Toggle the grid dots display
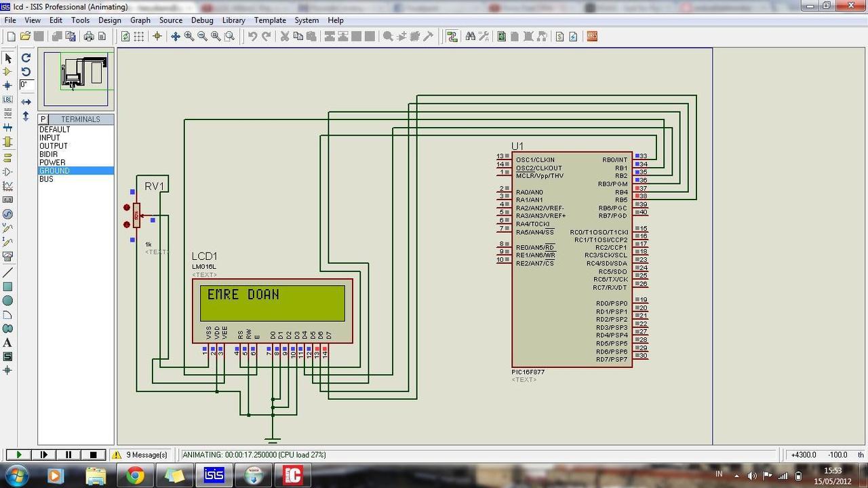The width and height of the screenshot is (868, 488). (139, 37)
